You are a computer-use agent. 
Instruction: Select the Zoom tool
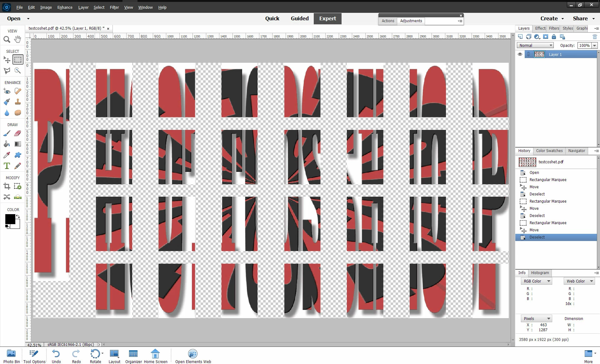coord(7,40)
